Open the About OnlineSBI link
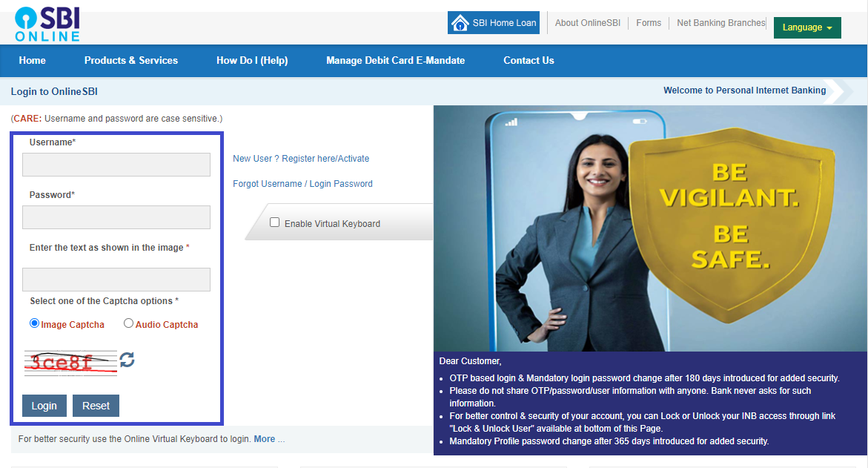The image size is (868, 468). pyautogui.click(x=587, y=23)
